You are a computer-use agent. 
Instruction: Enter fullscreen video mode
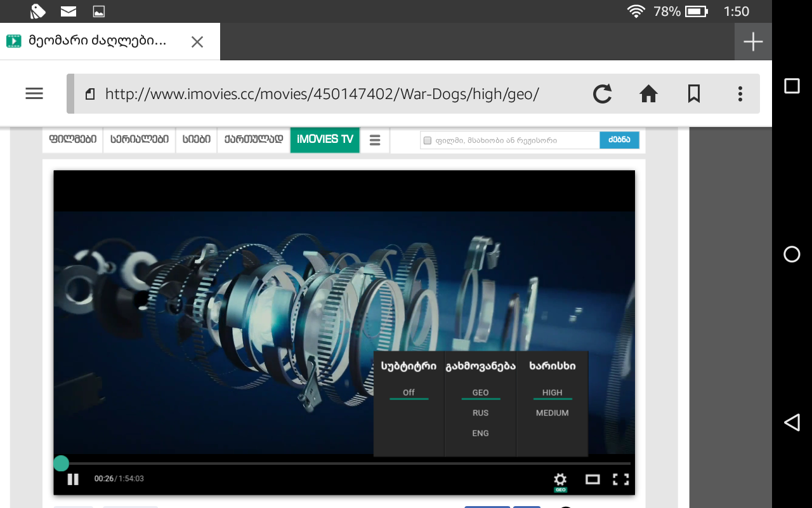620,479
